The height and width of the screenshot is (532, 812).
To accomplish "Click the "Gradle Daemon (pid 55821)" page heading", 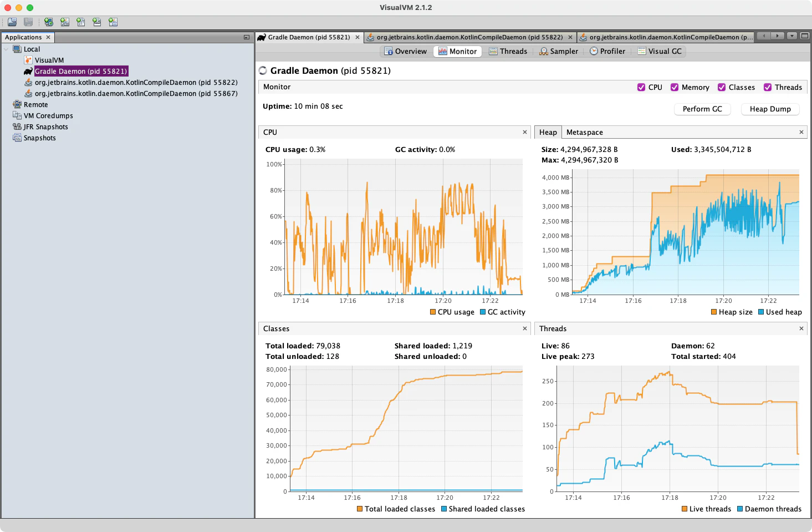I will coord(330,71).
